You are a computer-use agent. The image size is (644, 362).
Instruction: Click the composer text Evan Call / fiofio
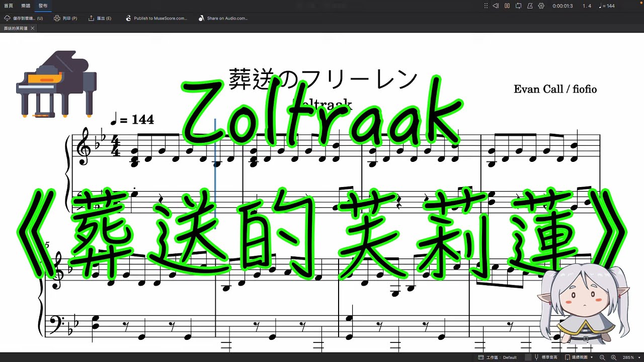pos(555,89)
